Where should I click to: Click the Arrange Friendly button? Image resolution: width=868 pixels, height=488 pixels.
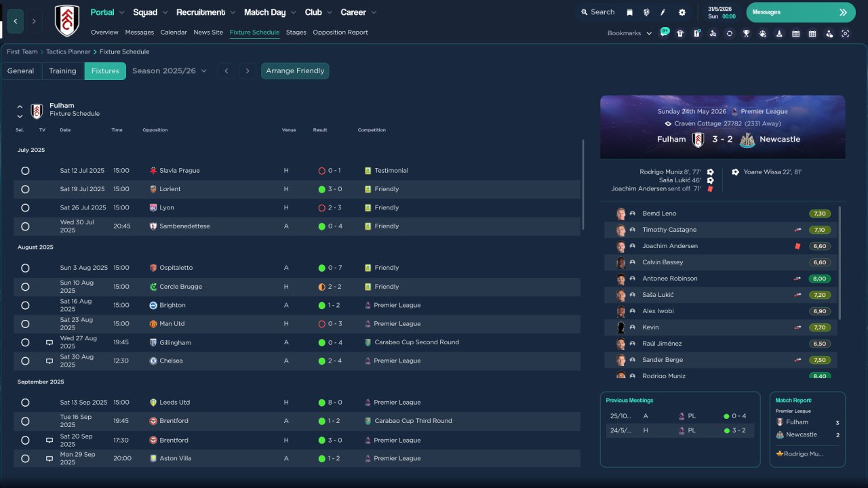tap(295, 71)
